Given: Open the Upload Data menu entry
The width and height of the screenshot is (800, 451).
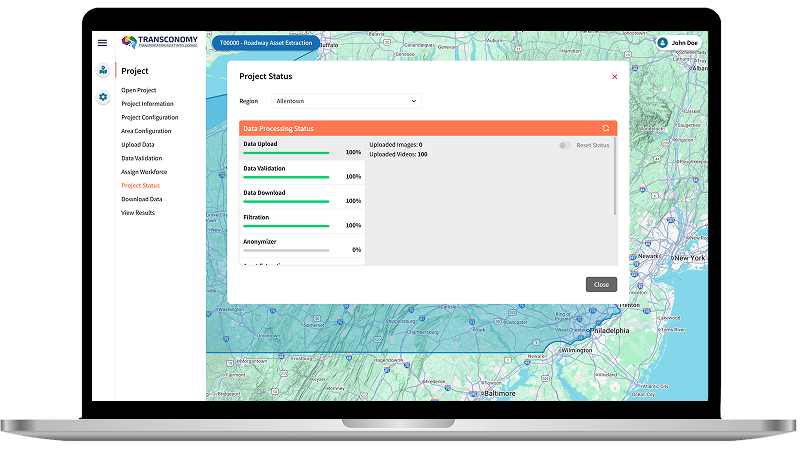Looking at the screenshot, I should coord(138,145).
